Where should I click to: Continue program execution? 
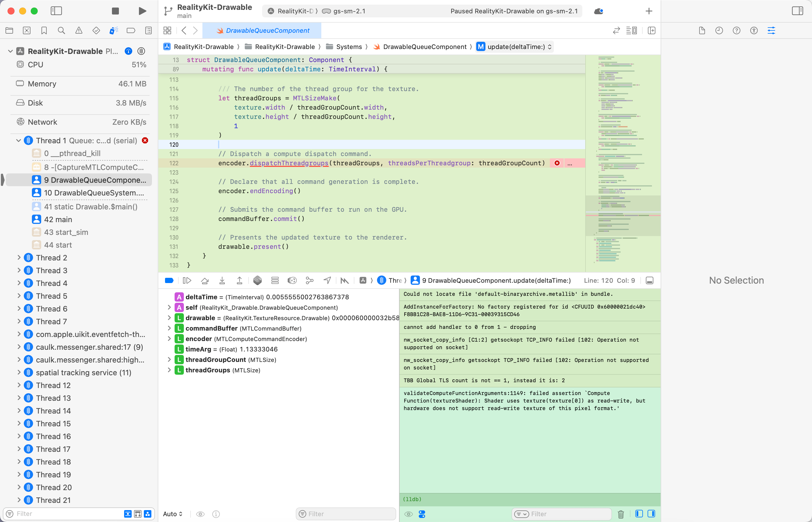(x=187, y=280)
